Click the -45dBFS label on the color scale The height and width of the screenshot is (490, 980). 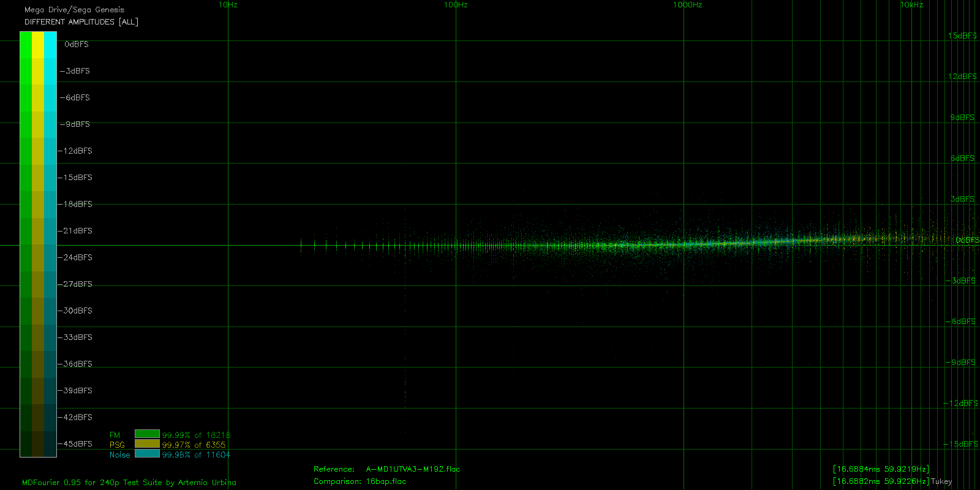77,444
